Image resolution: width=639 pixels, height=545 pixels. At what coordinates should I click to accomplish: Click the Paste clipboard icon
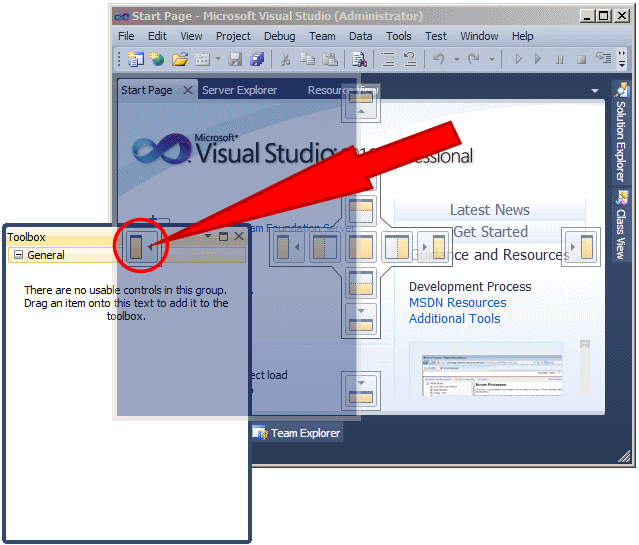330,59
